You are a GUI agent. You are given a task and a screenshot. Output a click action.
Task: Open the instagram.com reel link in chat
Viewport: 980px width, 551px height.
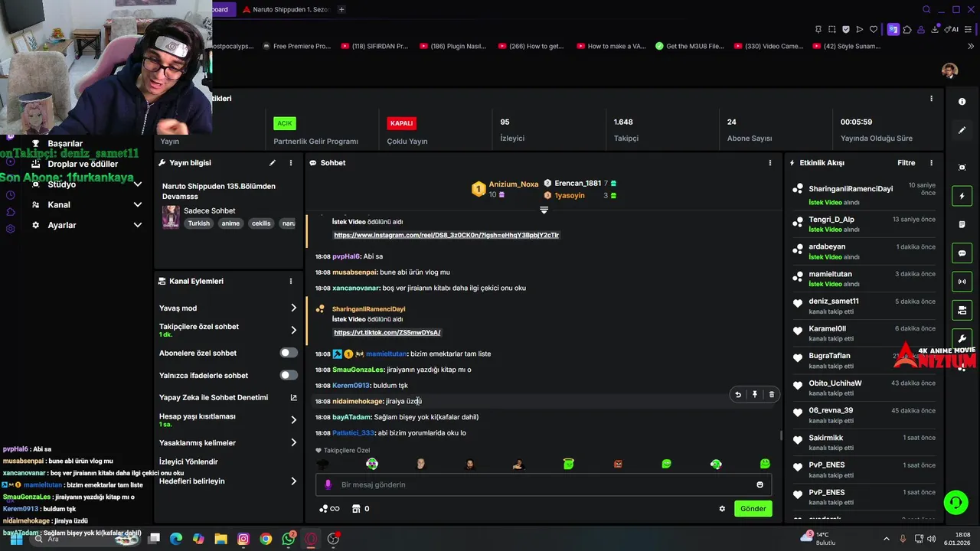click(446, 235)
